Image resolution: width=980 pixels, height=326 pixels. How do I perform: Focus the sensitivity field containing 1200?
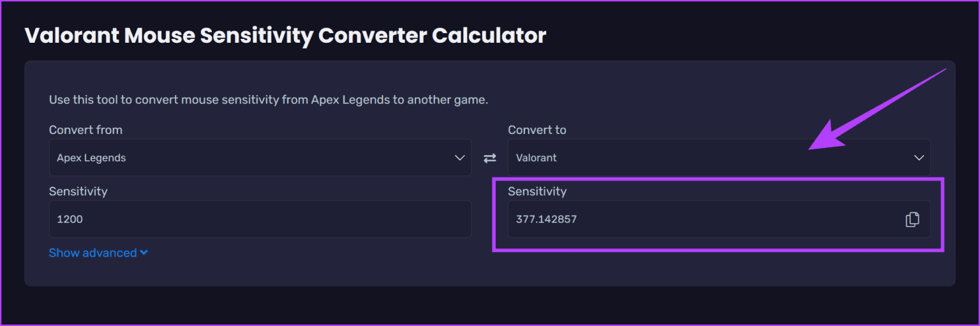tap(260, 219)
